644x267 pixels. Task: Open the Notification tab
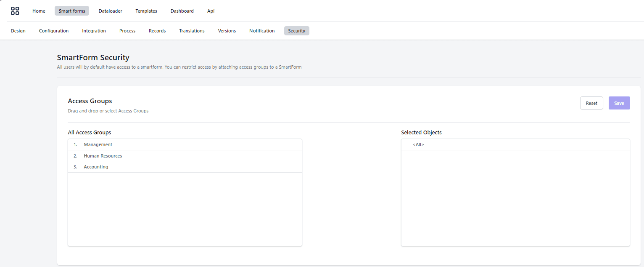click(262, 31)
